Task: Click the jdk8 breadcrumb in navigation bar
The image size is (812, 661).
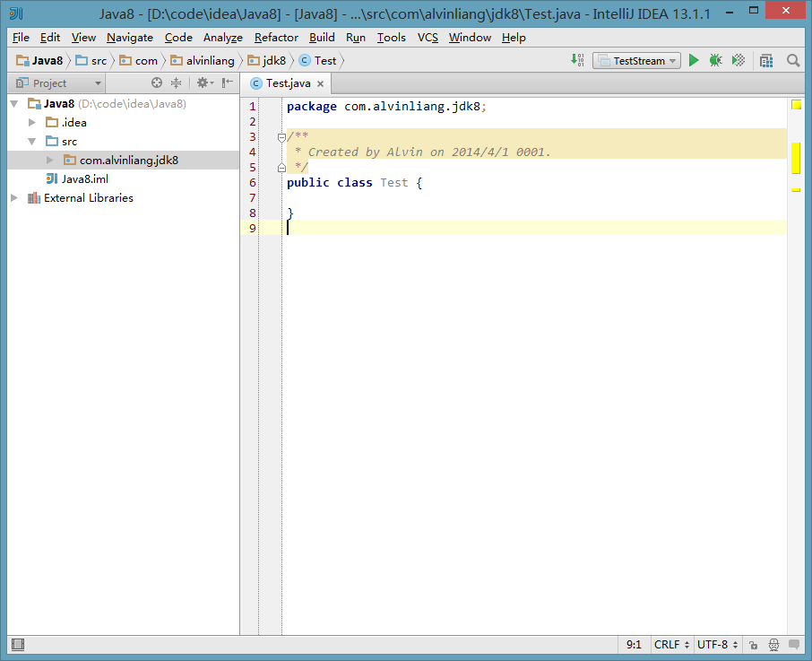Action: pos(273,61)
